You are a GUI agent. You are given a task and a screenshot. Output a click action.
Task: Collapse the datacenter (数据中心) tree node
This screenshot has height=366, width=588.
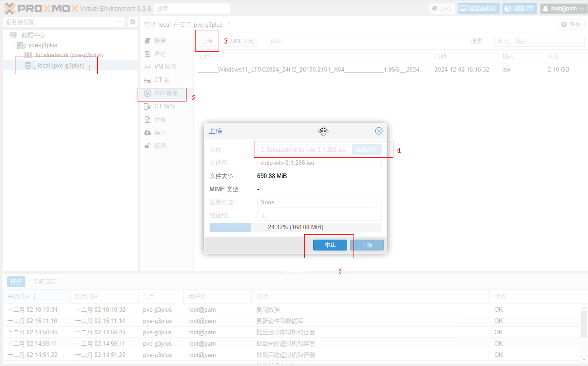pyautogui.click(x=6, y=35)
